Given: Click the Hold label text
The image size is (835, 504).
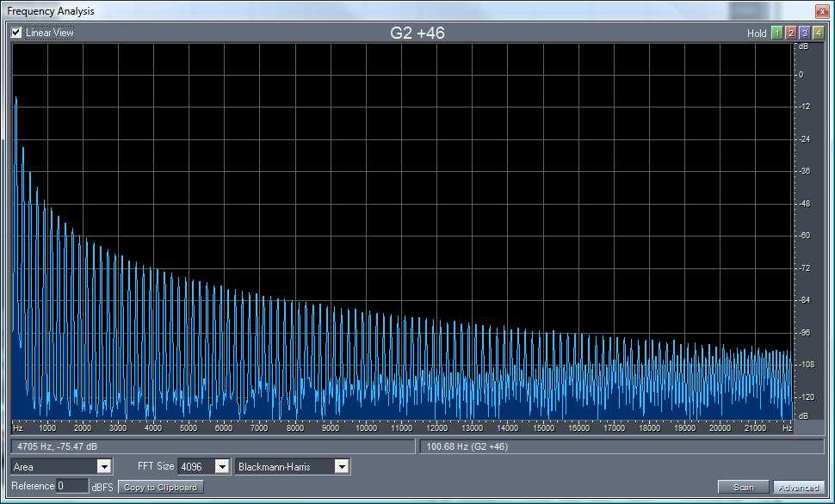Looking at the screenshot, I should (757, 34).
